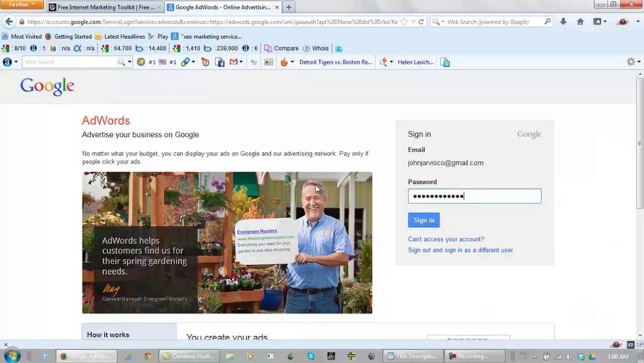The width and height of the screenshot is (644, 363).
Task: Open the Firefox menu button
Action: click(22, 5)
